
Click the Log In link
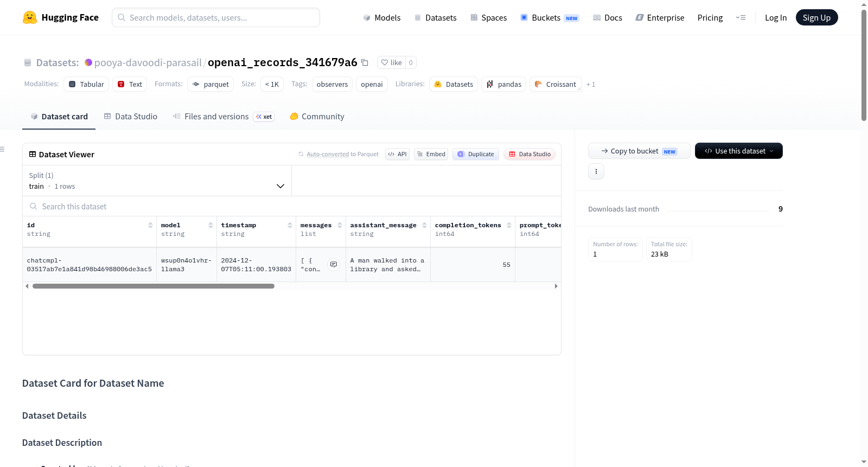[x=776, y=17]
